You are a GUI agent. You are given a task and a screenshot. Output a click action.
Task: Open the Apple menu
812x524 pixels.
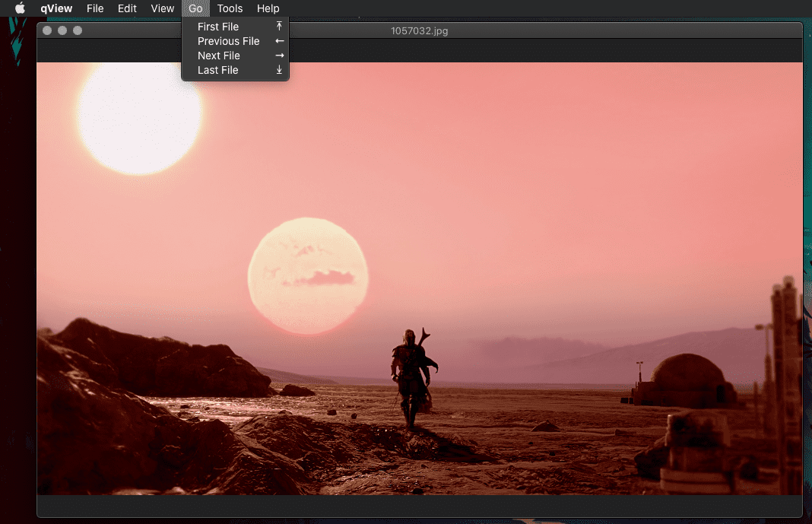pos(20,8)
